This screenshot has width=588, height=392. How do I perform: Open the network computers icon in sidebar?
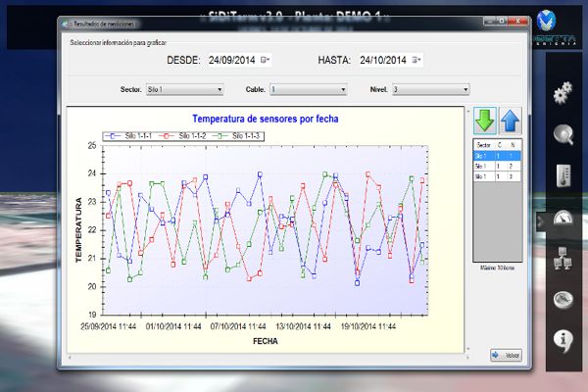point(563,259)
